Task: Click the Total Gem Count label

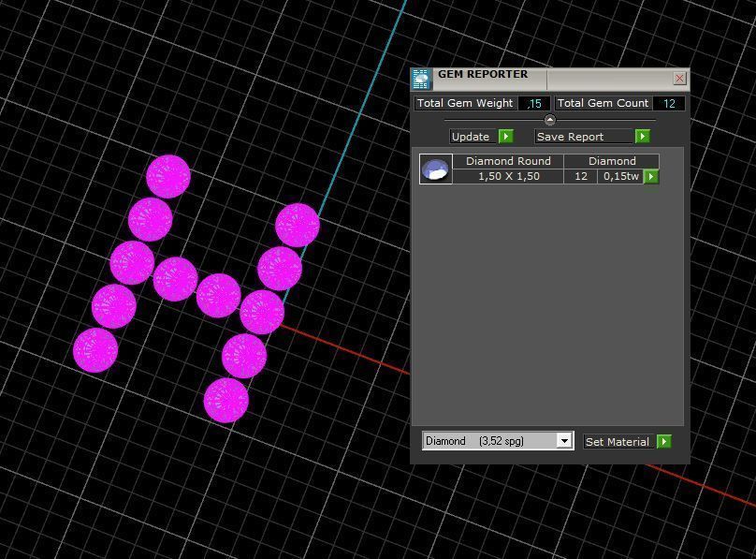Action: [x=603, y=104]
